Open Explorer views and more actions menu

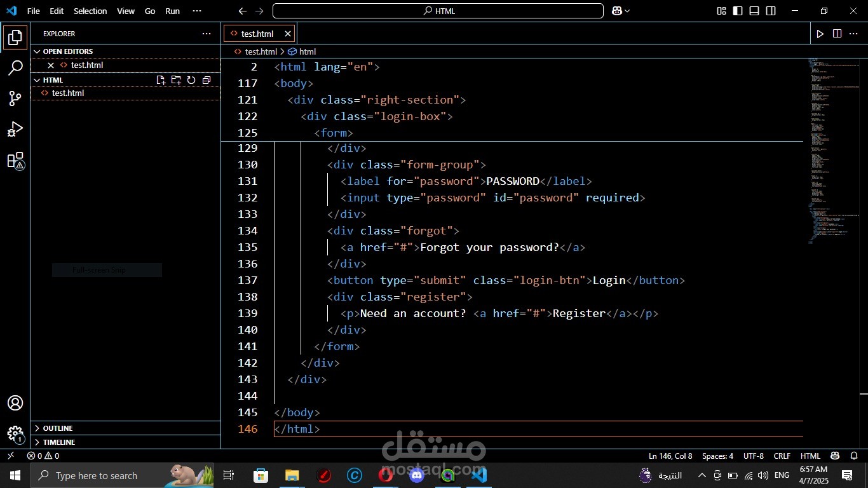click(x=207, y=34)
